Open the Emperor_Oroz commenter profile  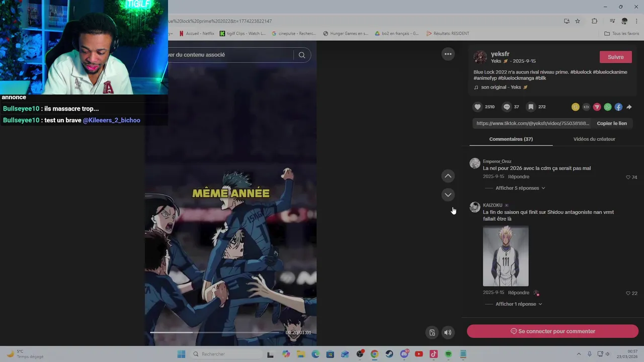pyautogui.click(x=497, y=161)
